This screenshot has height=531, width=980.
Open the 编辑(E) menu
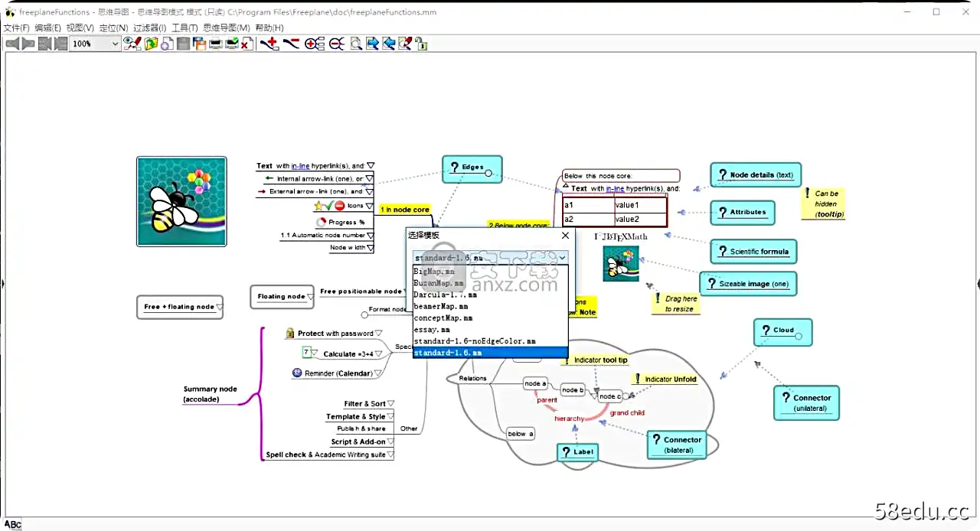[x=48, y=28]
